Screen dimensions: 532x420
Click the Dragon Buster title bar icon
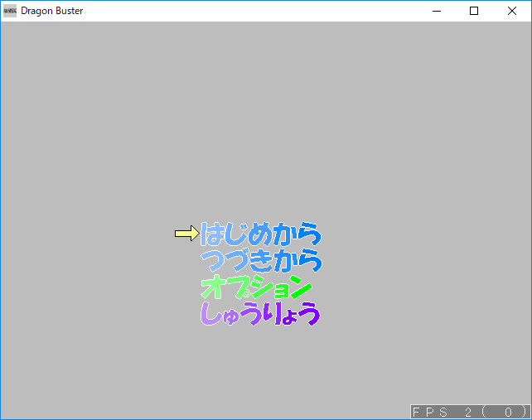(10, 11)
